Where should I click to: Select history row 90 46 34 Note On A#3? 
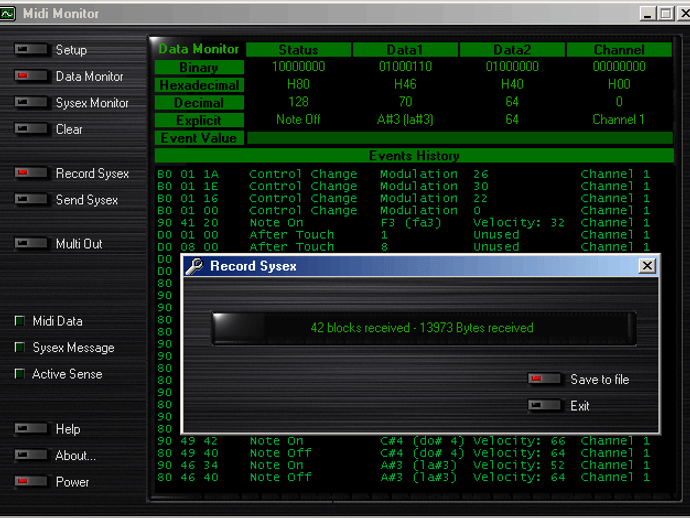pyautogui.click(x=404, y=465)
